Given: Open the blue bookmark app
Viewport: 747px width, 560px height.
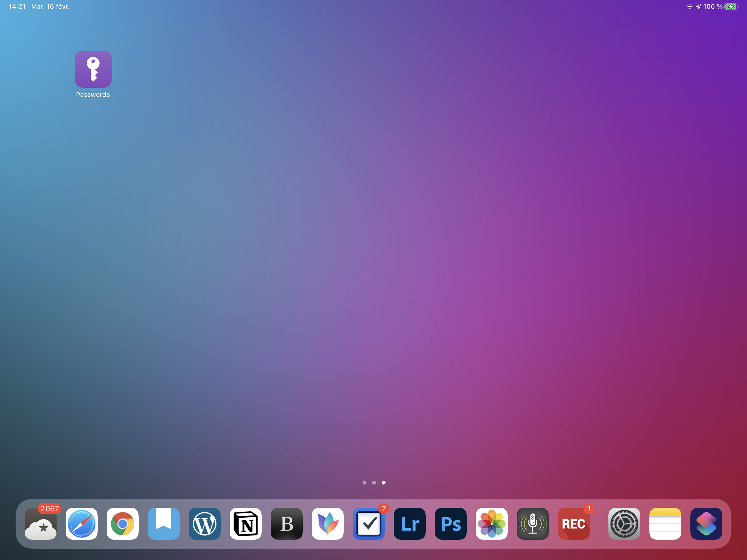Looking at the screenshot, I should pyautogui.click(x=164, y=524).
